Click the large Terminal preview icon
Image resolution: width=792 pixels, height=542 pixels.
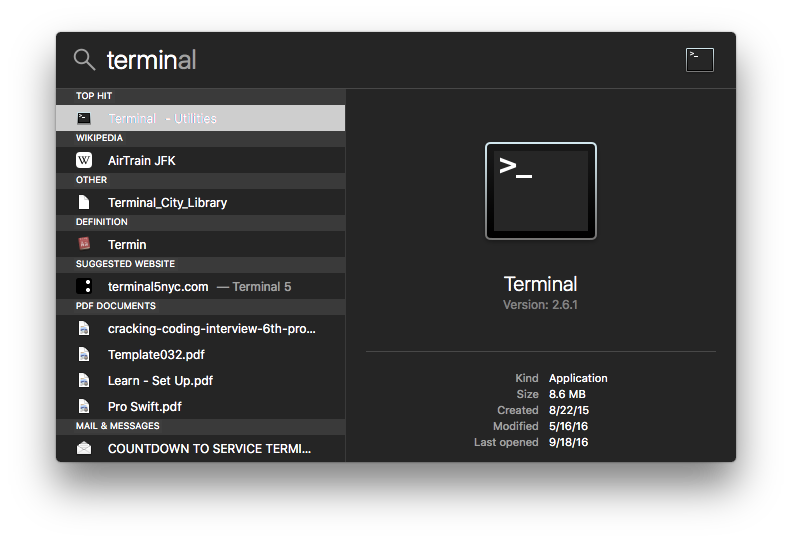[540, 191]
